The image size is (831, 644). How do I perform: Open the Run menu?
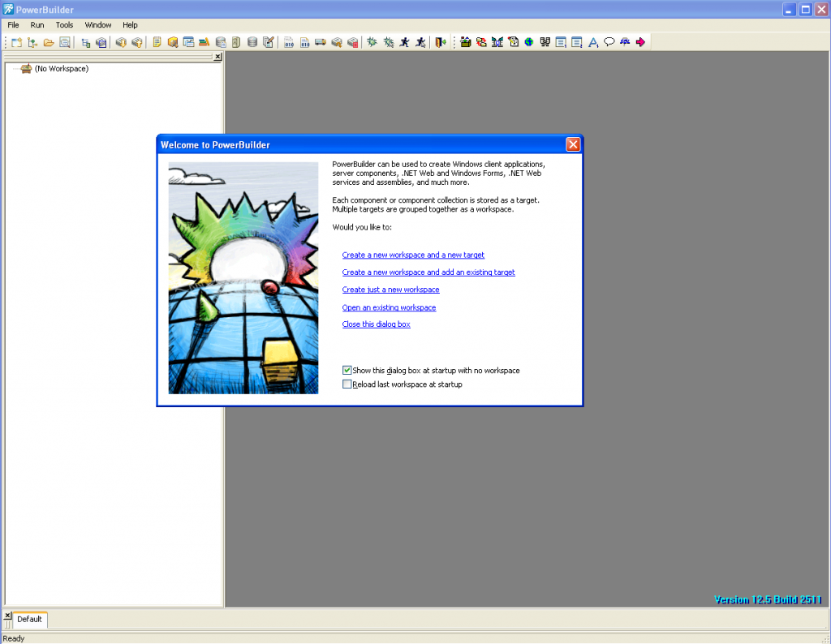click(x=37, y=25)
